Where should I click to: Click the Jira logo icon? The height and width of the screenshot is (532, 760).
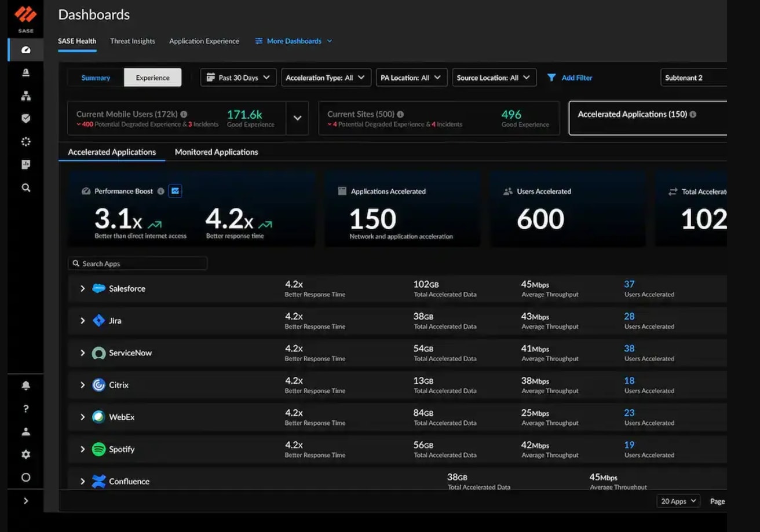pos(99,321)
